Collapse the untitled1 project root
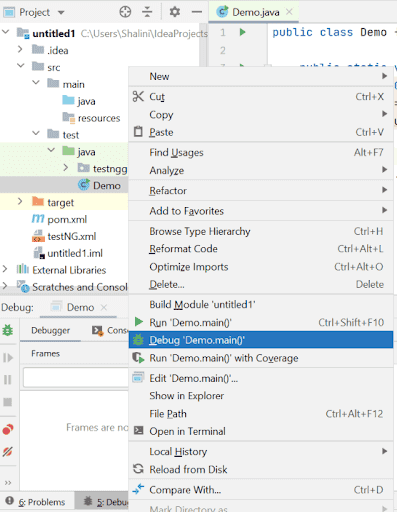397x512 pixels. click(x=6, y=32)
